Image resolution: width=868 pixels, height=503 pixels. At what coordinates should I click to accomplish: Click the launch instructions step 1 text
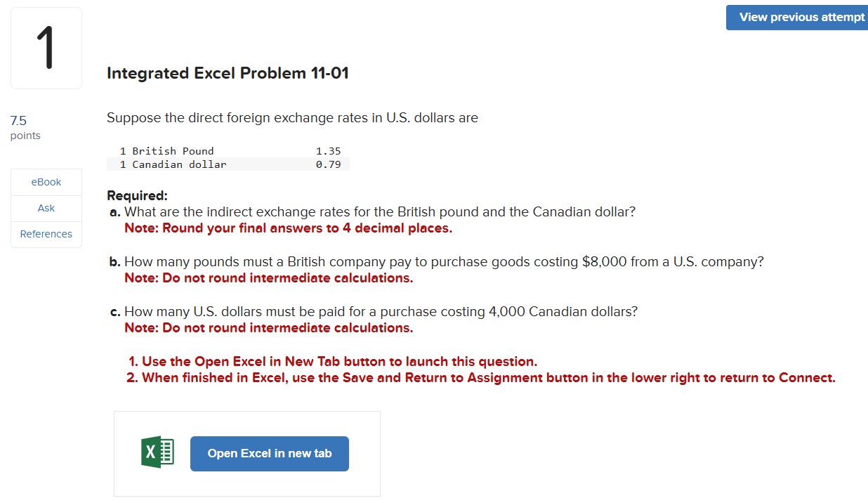tap(330, 360)
